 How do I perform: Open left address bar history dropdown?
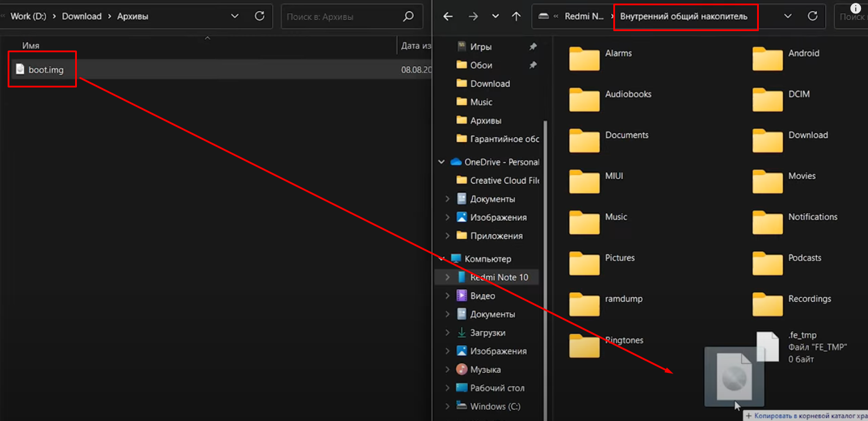point(235,16)
